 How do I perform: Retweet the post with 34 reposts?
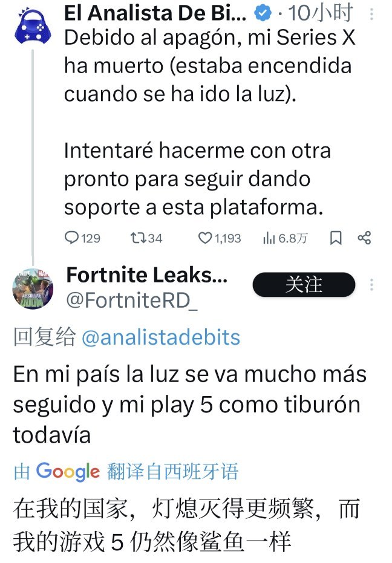137,238
